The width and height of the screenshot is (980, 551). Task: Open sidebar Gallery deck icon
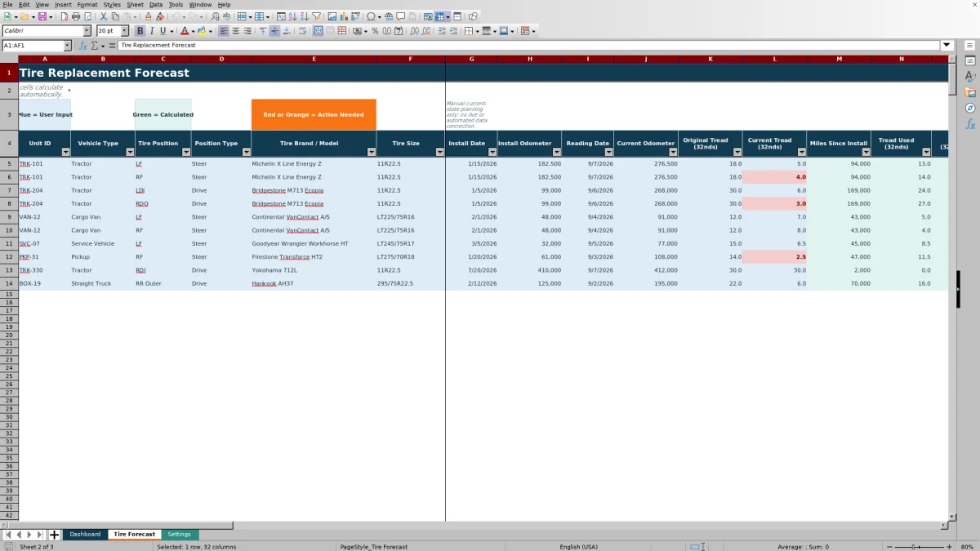[x=970, y=92]
